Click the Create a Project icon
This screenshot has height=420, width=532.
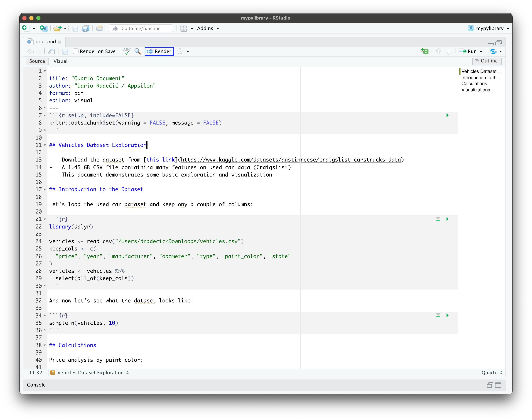pos(44,29)
